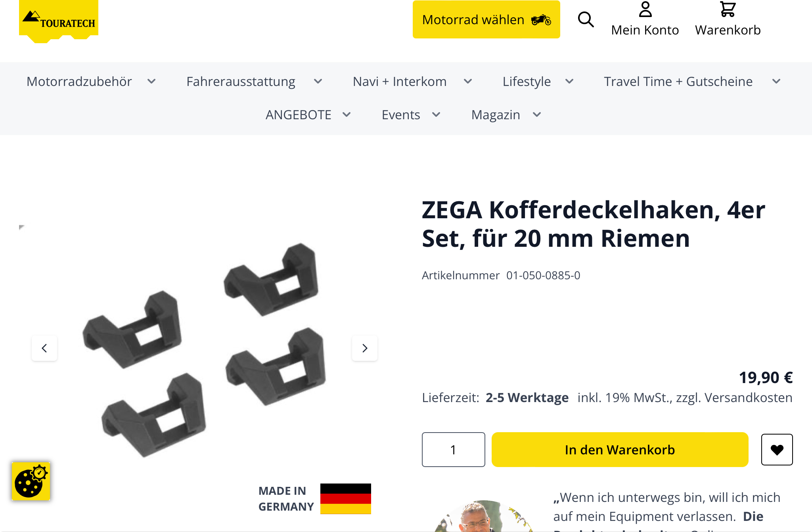Screen dimensions: 812x532
Task: Expand the Fahrerausstattung dropdown
Action: coord(318,82)
